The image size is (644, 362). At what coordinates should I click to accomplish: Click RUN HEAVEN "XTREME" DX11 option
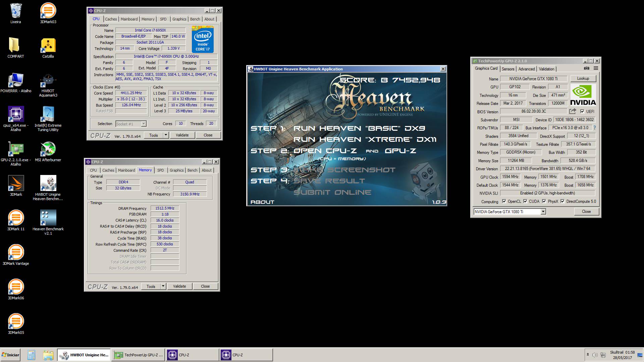[x=365, y=139]
